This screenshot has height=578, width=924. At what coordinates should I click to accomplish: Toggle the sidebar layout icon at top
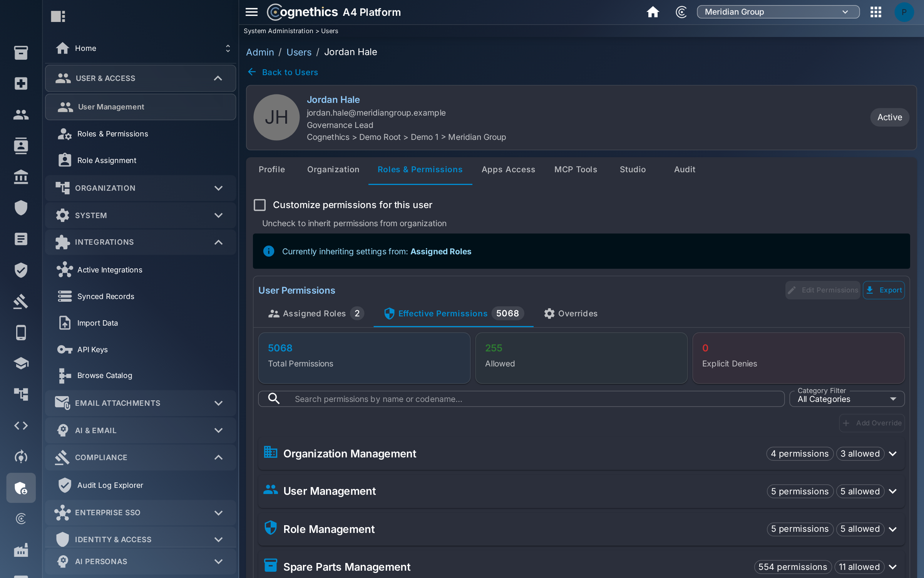click(x=58, y=16)
